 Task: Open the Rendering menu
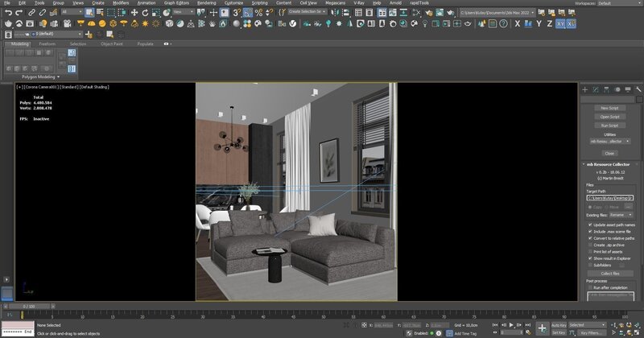(207, 3)
